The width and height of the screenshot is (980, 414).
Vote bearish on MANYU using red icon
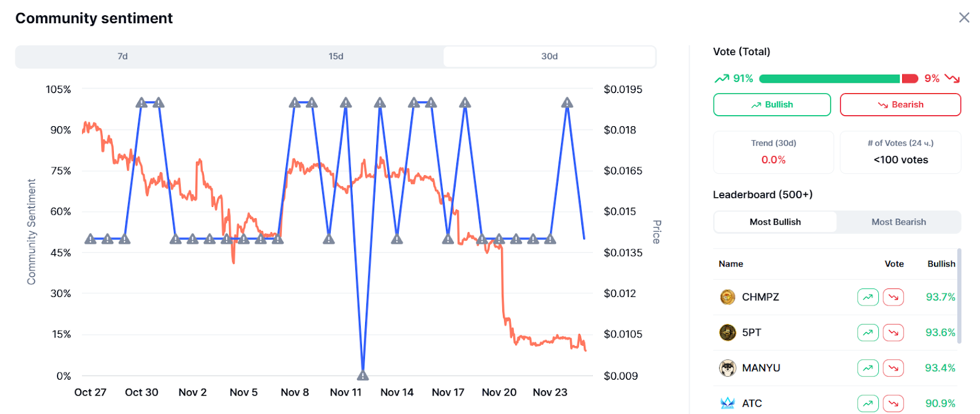(894, 368)
